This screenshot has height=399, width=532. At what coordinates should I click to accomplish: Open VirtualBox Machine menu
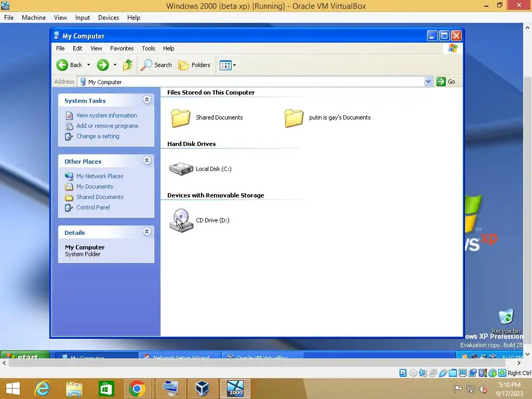tap(34, 18)
